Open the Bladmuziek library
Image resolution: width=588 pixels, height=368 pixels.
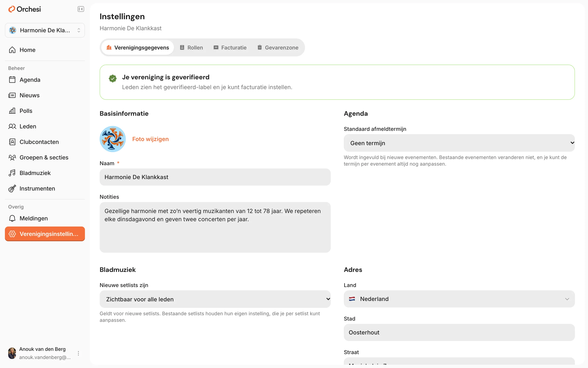[45, 173]
